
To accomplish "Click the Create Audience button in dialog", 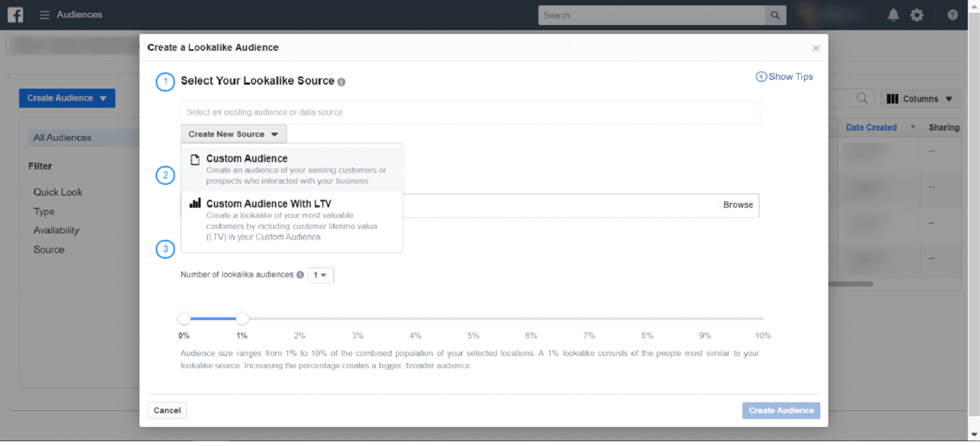I will (781, 410).
